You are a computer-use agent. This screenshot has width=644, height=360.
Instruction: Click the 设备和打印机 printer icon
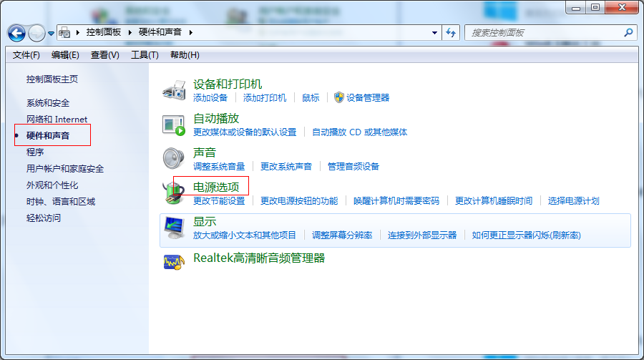pyautogui.click(x=174, y=90)
